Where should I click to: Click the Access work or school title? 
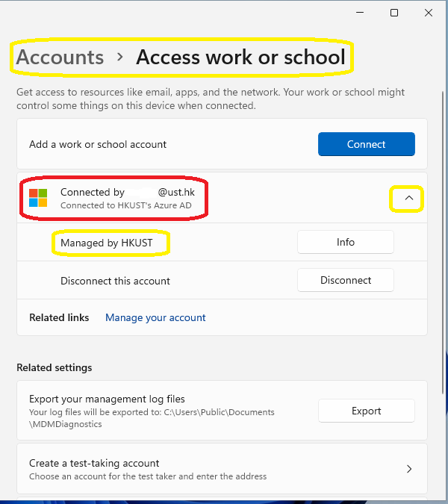click(240, 57)
